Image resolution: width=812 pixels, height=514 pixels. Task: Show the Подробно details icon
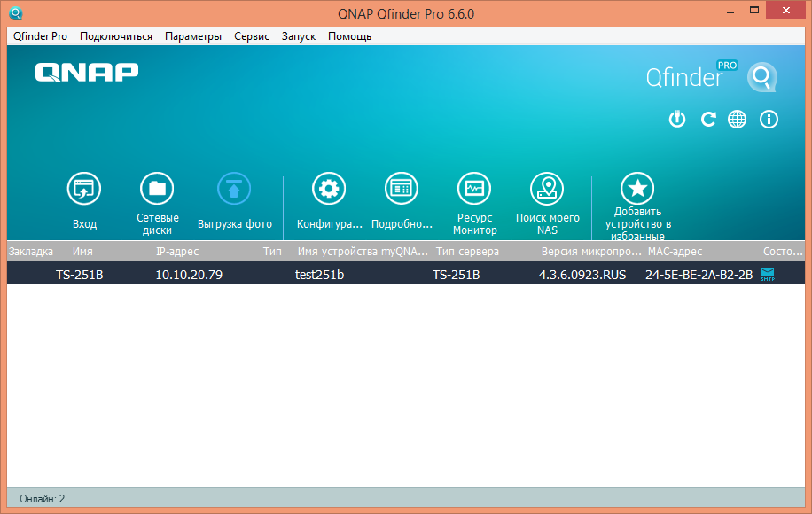402,189
